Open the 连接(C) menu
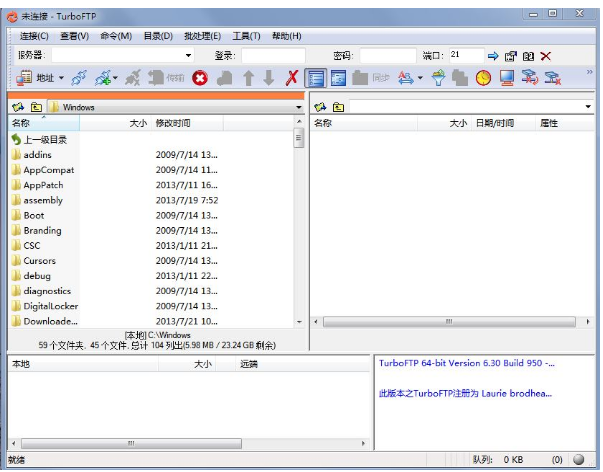The height and width of the screenshot is (472, 603). (34, 36)
